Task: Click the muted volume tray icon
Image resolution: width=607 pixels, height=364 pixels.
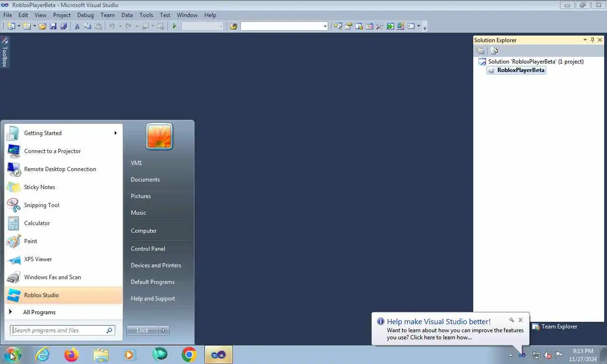Action: tap(548, 355)
